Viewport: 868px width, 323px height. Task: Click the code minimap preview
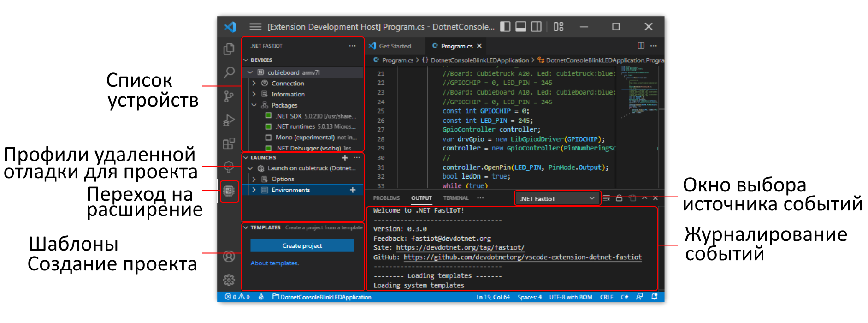tap(640, 92)
